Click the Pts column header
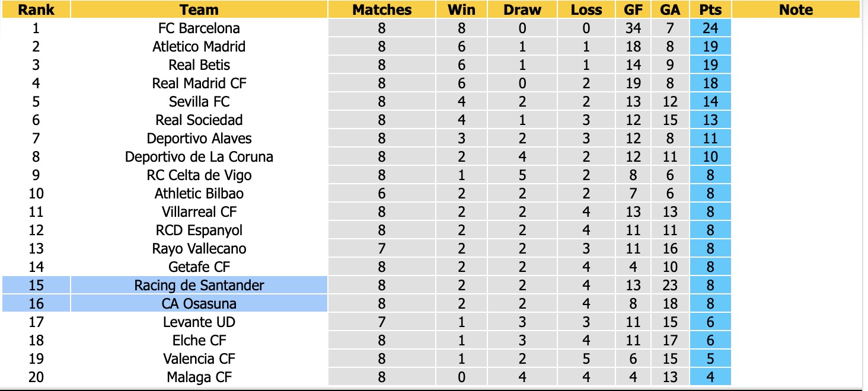 point(710,9)
